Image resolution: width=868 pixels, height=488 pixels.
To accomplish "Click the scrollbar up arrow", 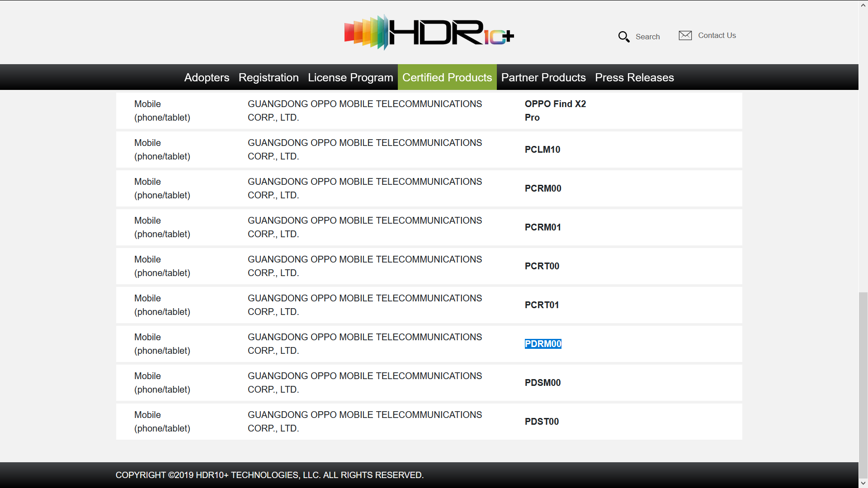I will [863, 5].
